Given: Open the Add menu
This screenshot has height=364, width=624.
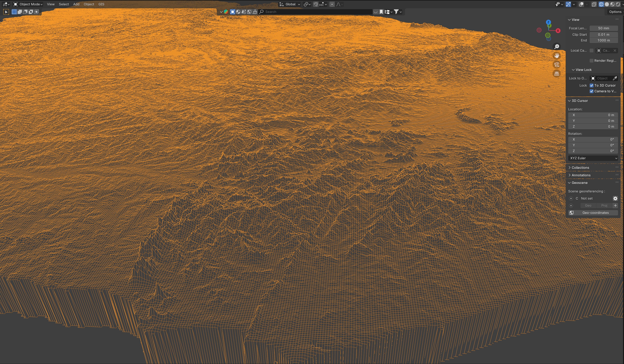Looking at the screenshot, I should tap(76, 4).
